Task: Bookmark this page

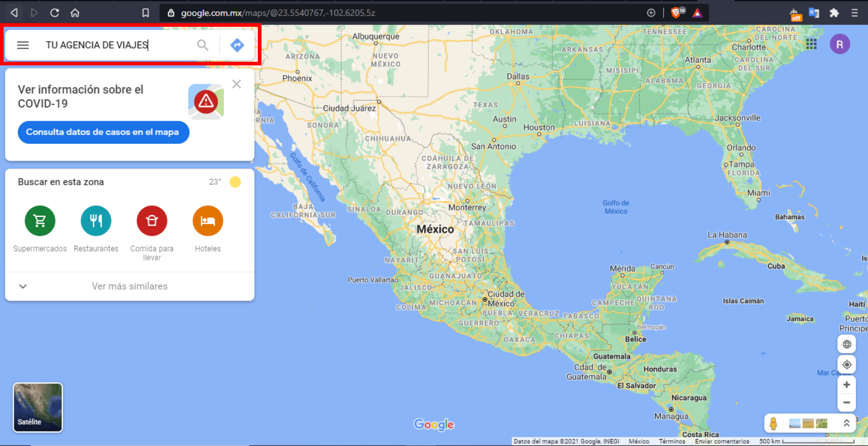Action: (145, 13)
